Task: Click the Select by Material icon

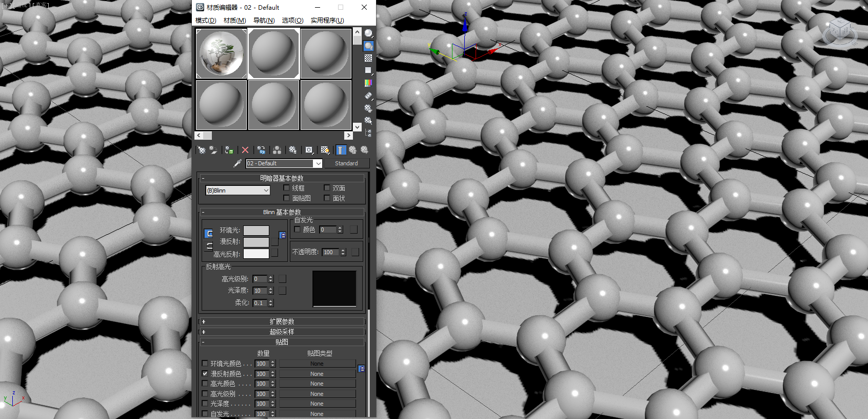Action: 368,121
